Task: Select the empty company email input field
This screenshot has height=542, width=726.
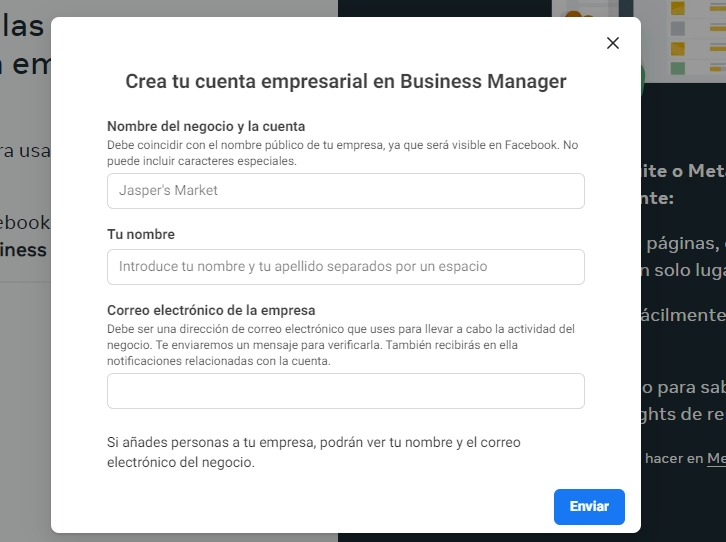Action: tap(345, 391)
